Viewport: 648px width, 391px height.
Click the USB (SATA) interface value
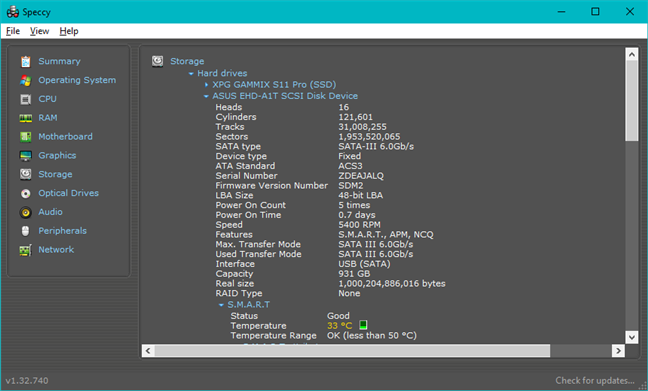click(364, 264)
